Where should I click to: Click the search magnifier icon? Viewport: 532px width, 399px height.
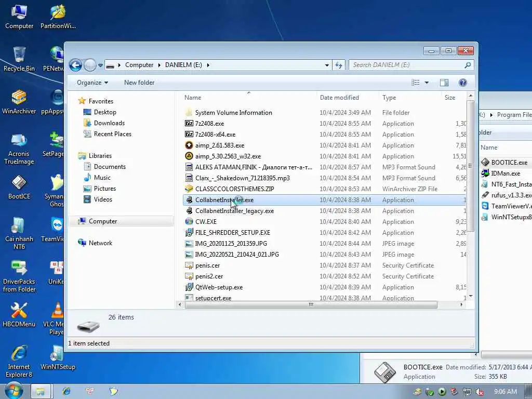468,65
